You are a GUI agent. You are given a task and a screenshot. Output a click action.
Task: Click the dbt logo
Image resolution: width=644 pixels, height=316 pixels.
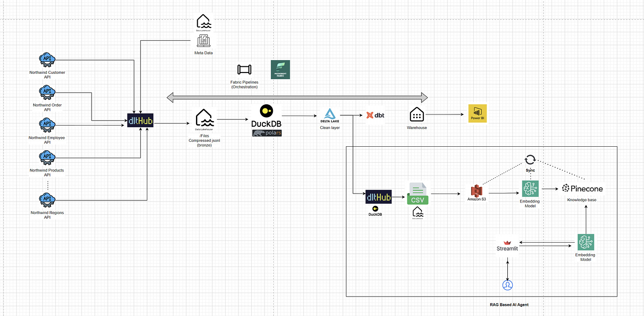pyautogui.click(x=375, y=115)
